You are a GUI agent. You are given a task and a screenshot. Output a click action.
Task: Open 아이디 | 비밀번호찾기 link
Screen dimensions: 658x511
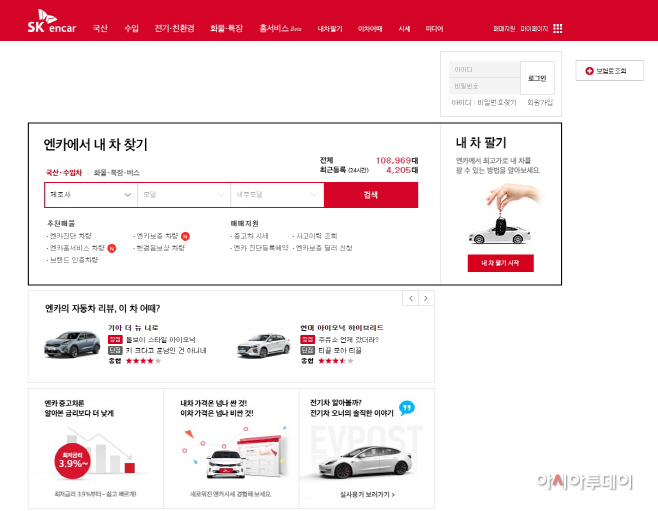(x=484, y=102)
